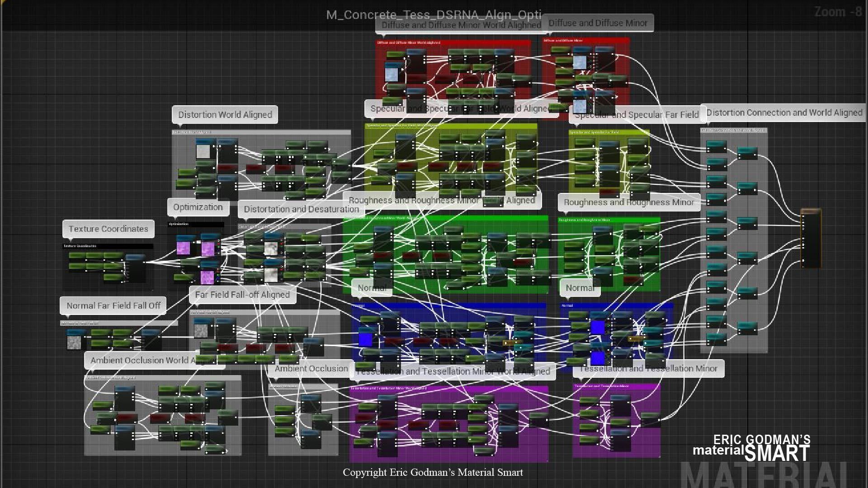Image resolution: width=868 pixels, height=488 pixels.
Task: Click the 'Distortion World Aligned' comment label
Action: [225, 115]
